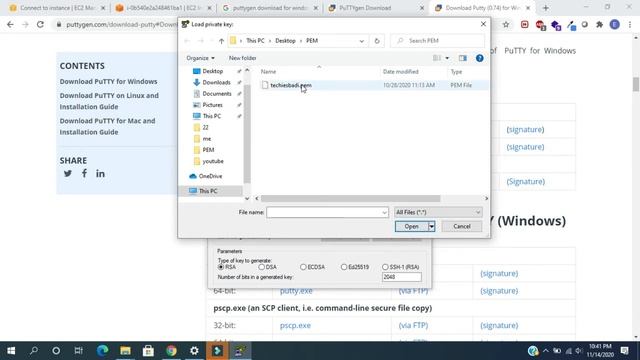Change view layout icon in dialog
The image size is (640, 360).
[437, 58]
